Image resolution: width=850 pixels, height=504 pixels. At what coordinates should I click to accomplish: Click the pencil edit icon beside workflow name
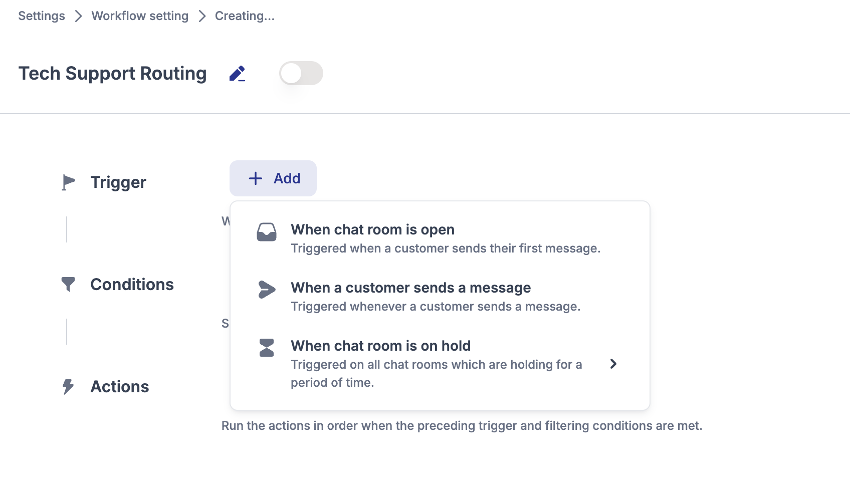pos(237,74)
